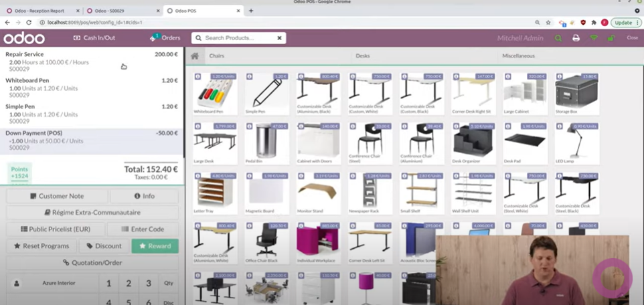Click the green padlock icon
The height and width of the screenshot is (305, 644).
(x=611, y=37)
